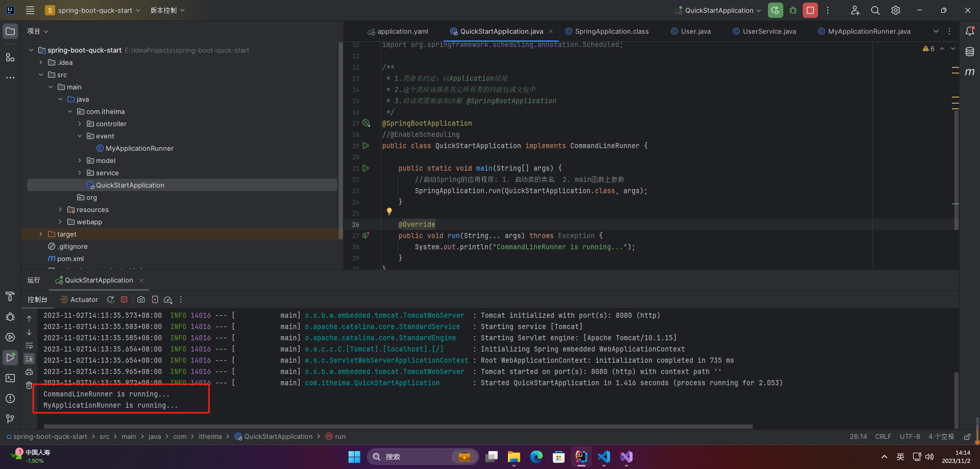Click run gutter icon beside main method
The height and width of the screenshot is (469, 980).
pyautogui.click(x=366, y=168)
